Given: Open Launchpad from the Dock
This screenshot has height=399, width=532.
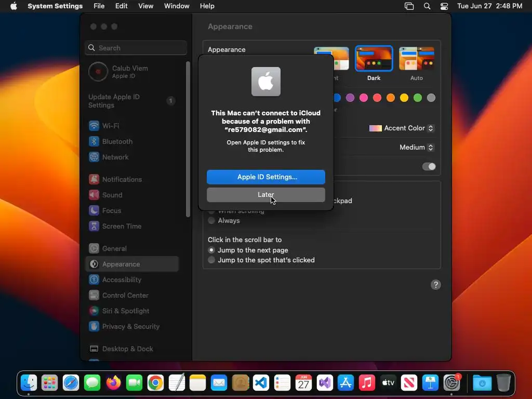Looking at the screenshot, I should pos(49,383).
